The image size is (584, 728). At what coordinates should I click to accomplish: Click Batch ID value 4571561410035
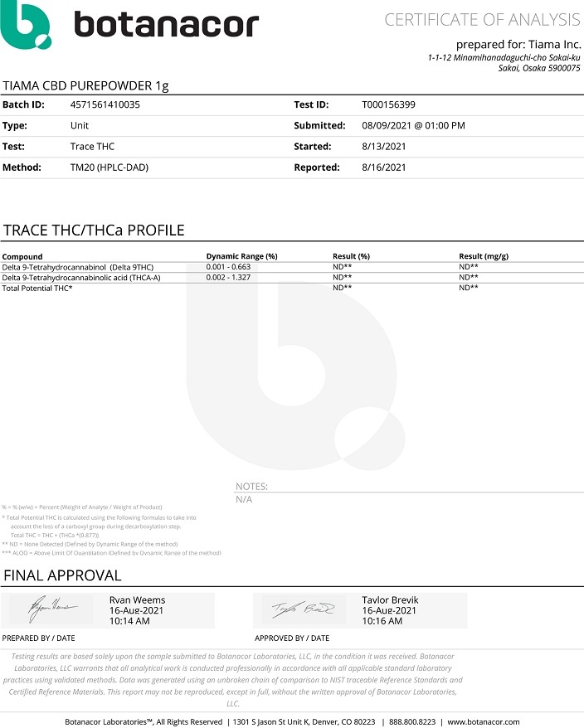[105, 104]
